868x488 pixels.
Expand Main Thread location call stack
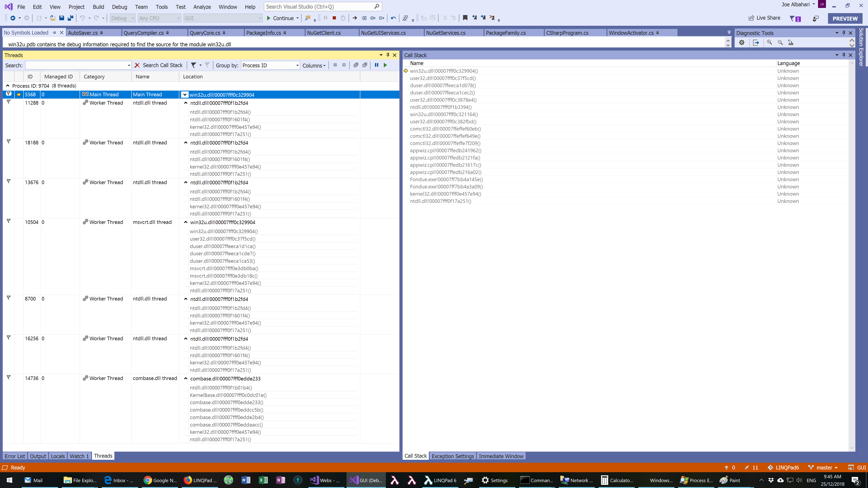click(x=185, y=95)
